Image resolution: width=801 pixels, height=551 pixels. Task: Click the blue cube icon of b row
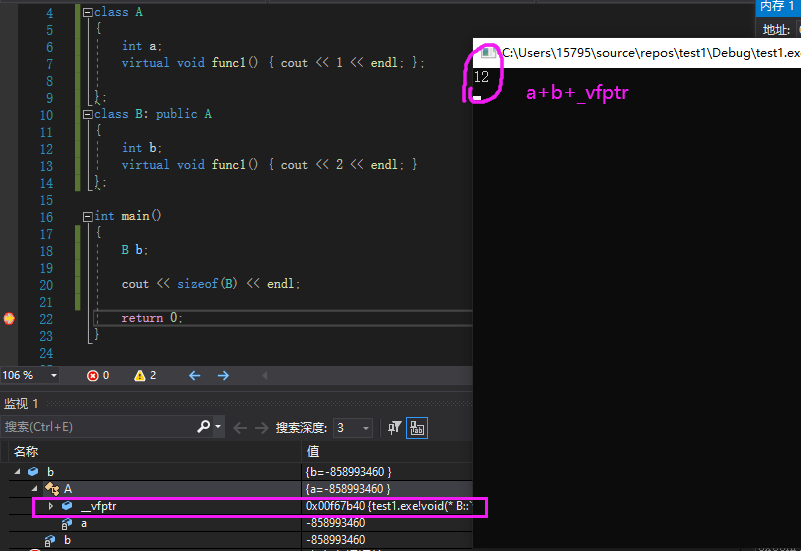[x=33, y=472]
